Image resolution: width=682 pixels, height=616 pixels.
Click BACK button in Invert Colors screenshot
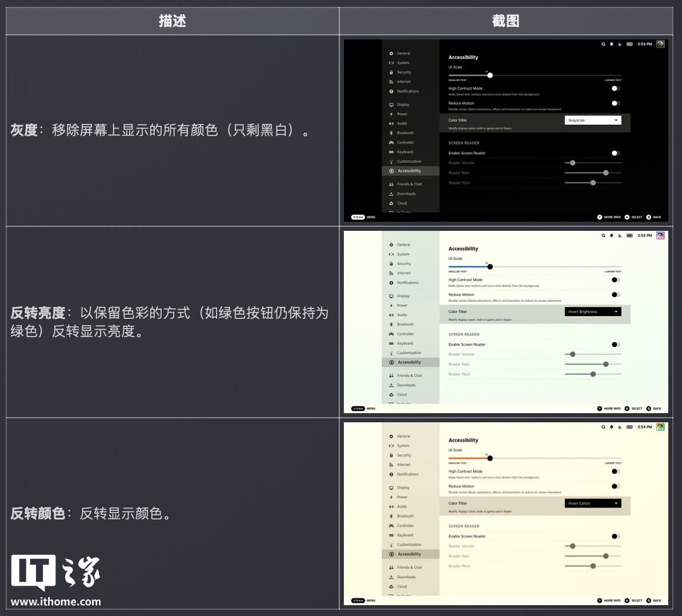pos(654,601)
